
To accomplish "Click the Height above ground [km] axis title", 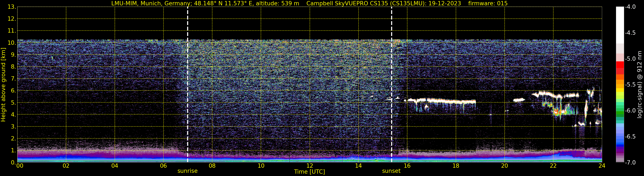I will point(3,85).
